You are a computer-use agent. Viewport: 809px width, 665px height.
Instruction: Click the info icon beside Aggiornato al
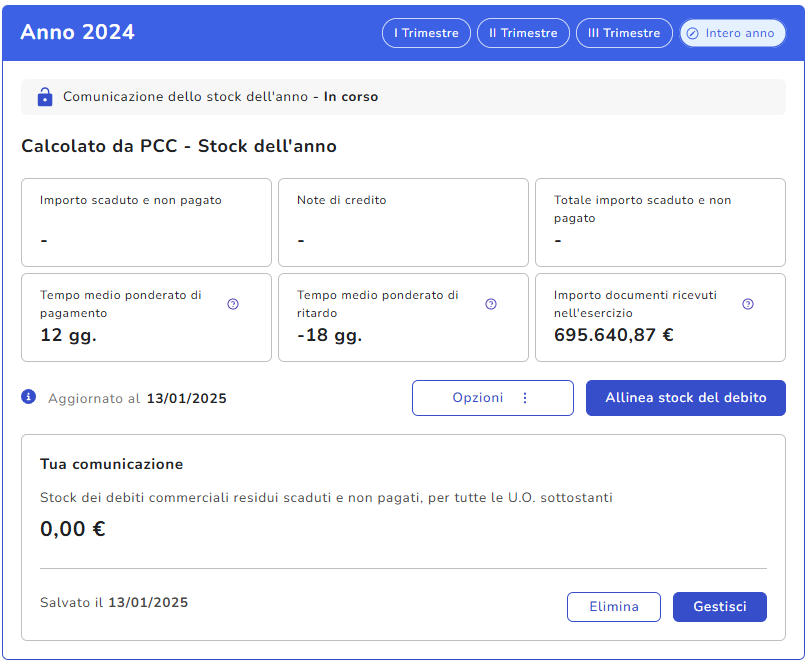click(29, 397)
